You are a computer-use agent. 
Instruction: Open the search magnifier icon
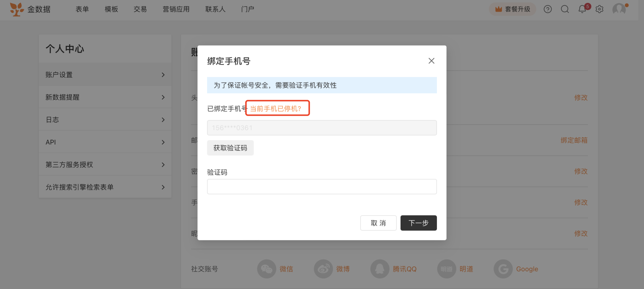tap(565, 9)
